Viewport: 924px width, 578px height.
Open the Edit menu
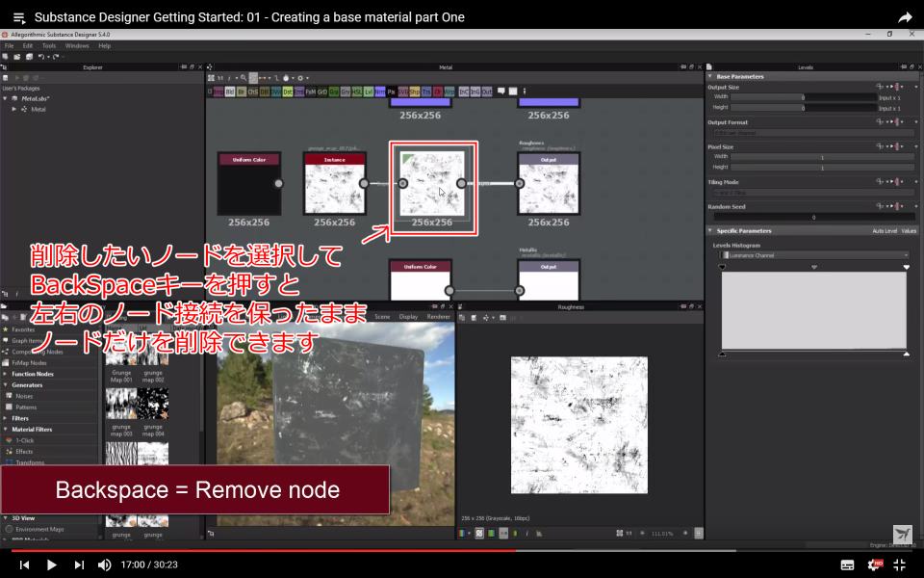tap(28, 45)
